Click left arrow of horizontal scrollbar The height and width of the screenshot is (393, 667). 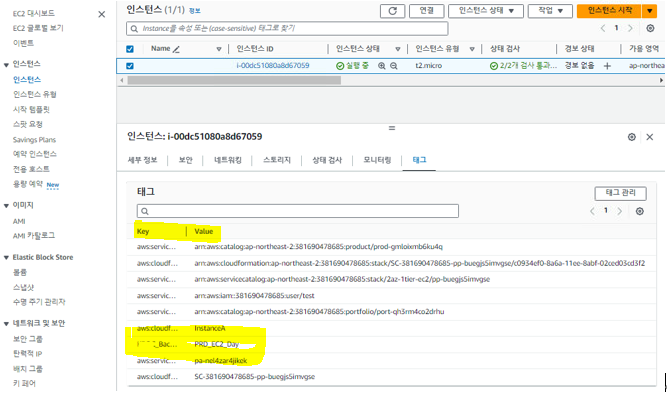click(122, 80)
